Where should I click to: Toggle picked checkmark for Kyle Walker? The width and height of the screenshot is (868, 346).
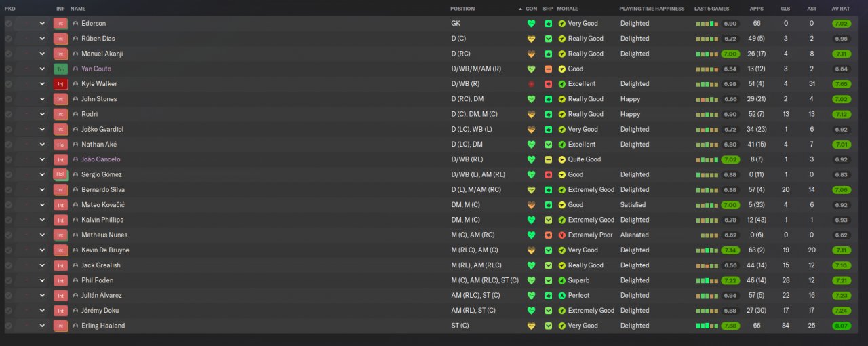(x=8, y=84)
